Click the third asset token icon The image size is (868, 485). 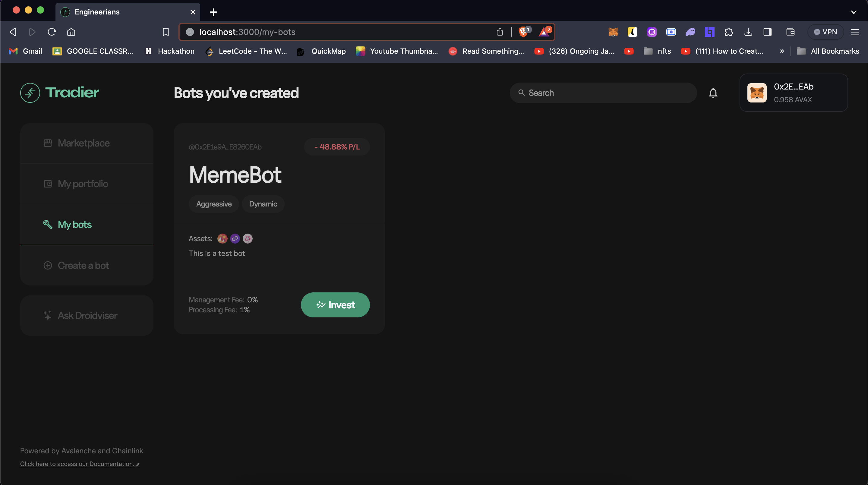(x=248, y=238)
